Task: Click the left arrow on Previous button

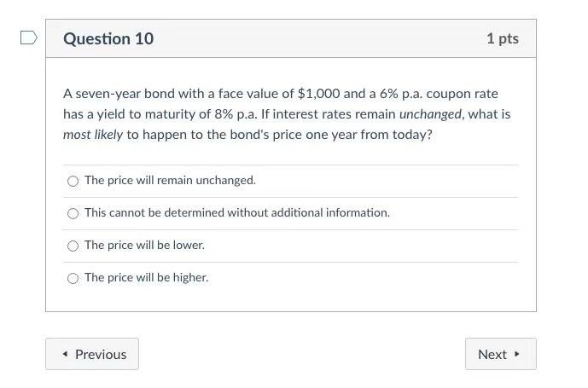Action: [65, 355]
